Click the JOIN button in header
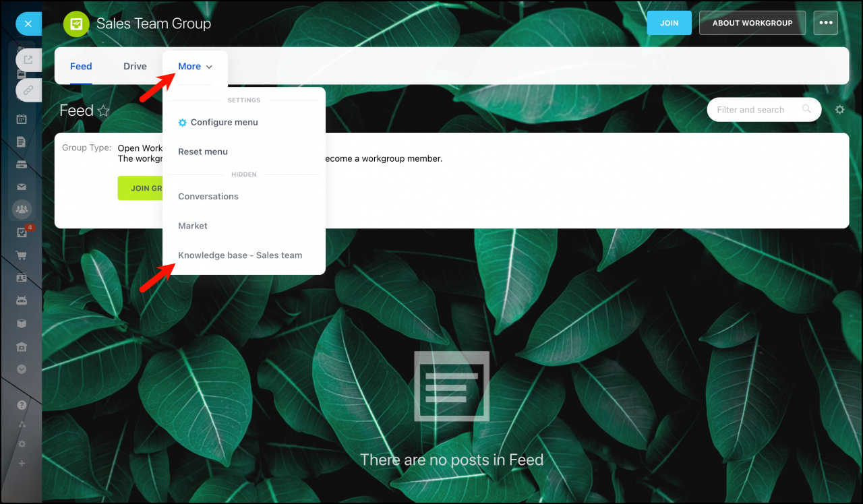Viewport: 863px width, 504px height. (x=669, y=23)
